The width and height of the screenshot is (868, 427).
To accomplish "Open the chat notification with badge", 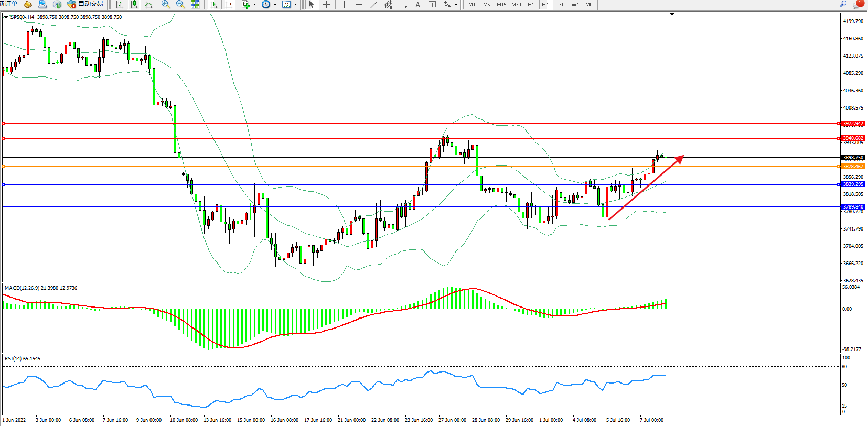I will point(858,4).
